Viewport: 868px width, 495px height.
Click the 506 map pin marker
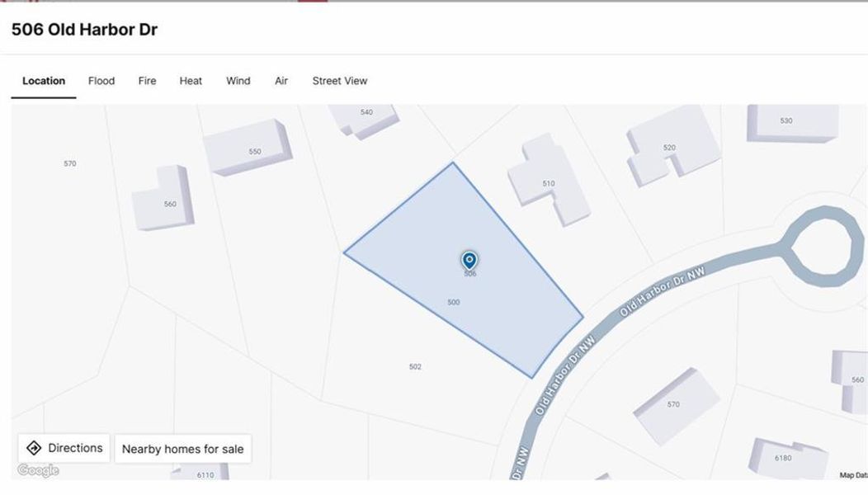[469, 260]
